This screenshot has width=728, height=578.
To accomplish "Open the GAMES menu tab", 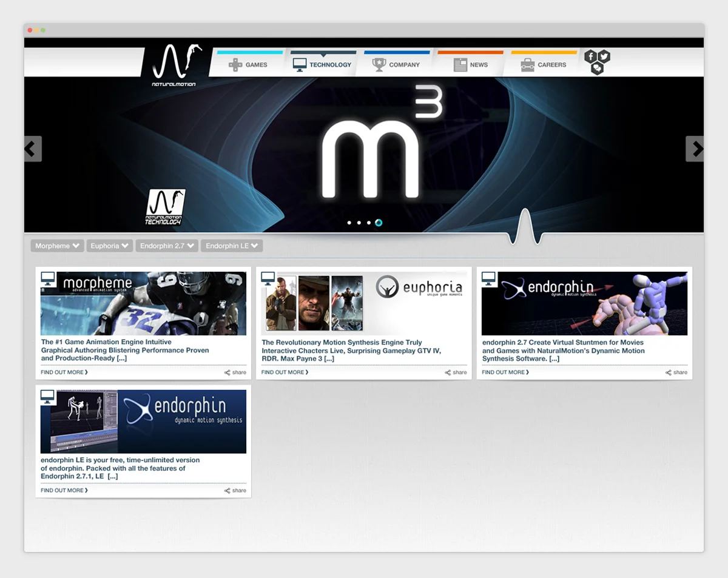I will click(248, 64).
